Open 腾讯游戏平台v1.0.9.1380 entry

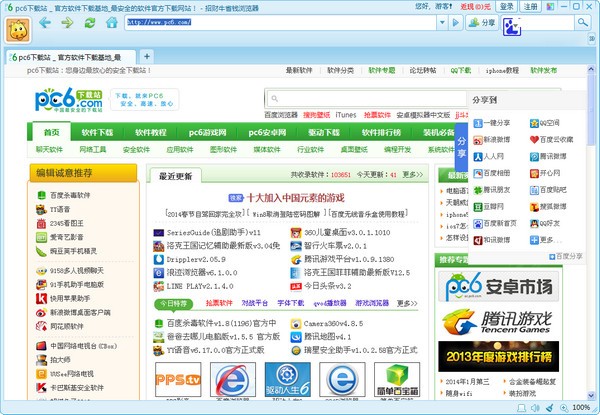[x=342, y=259]
